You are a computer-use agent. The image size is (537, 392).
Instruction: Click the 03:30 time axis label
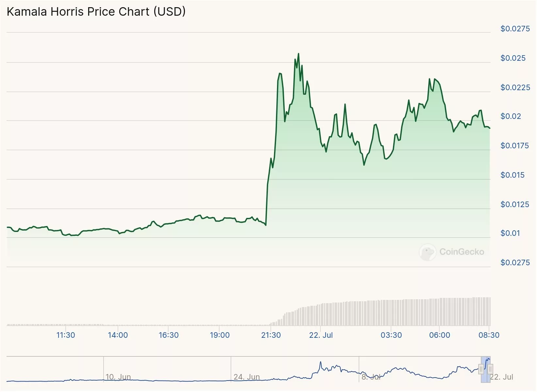tap(391, 335)
